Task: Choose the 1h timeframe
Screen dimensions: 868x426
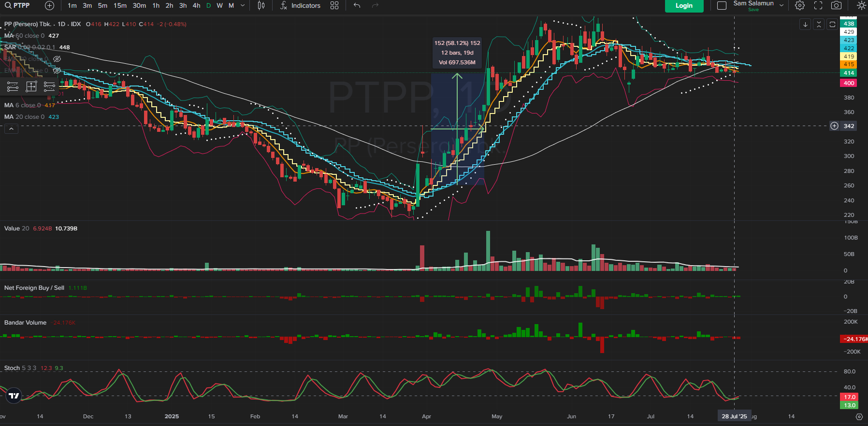Action: pos(156,5)
